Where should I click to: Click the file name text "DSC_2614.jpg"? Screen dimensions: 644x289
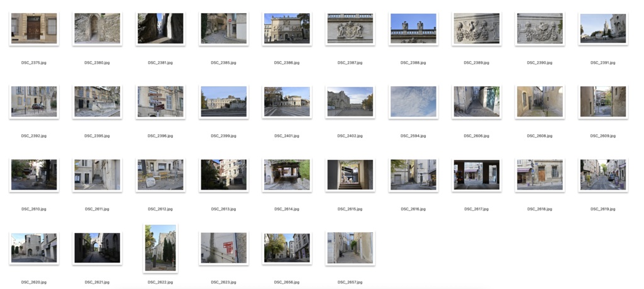coord(287,209)
